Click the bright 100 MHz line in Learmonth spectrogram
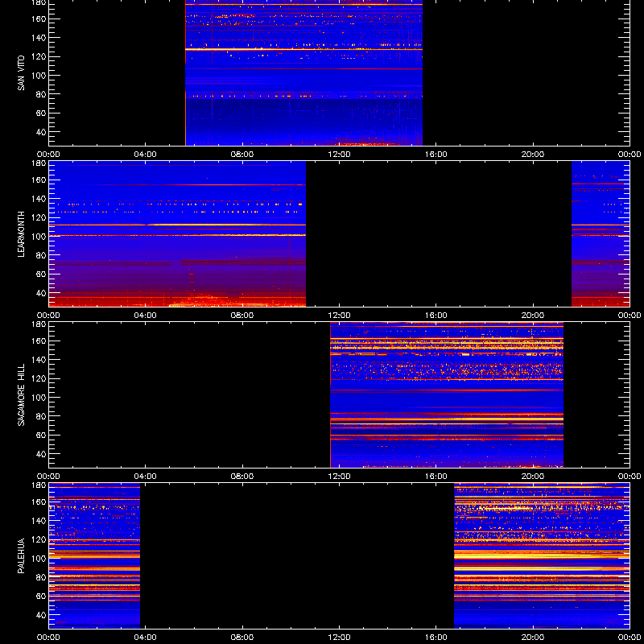The height and width of the screenshot is (644, 644). (x=177, y=235)
